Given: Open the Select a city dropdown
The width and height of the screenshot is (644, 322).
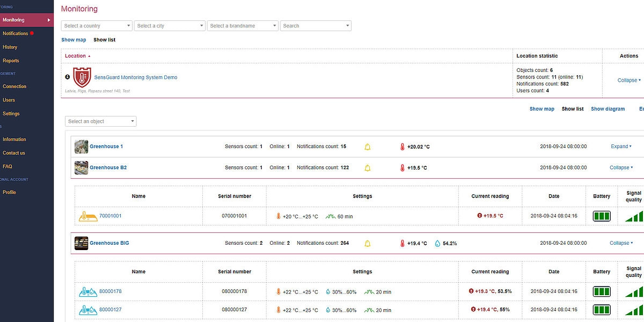Looking at the screenshot, I should coord(170,26).
